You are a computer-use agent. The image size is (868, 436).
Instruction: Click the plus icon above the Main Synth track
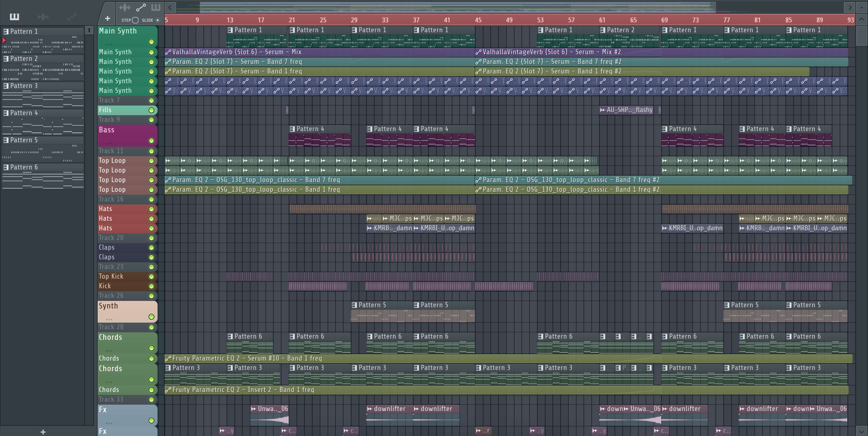[108, 19]
